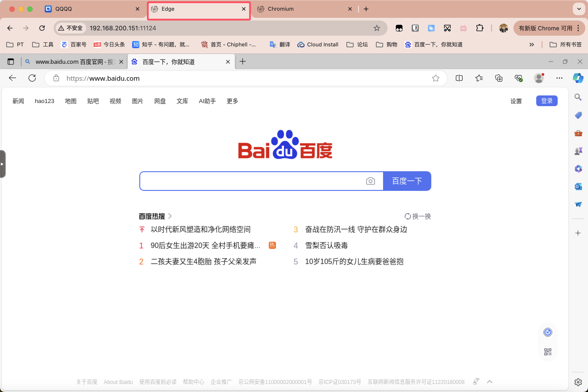Click Bitwarden shield extension icon
Image resolution: width=588 pixels, height=392 pixels.
415,28
